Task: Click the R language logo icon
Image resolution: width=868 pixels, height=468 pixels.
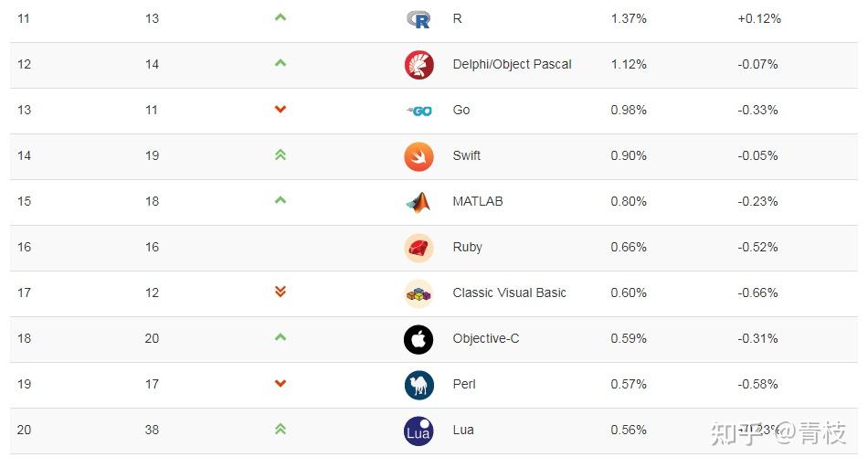Action: (418, 19)
